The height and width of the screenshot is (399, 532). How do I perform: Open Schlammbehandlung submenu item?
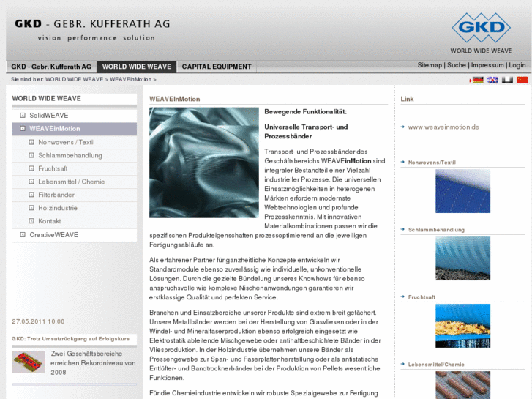click(x=75, y=155)
